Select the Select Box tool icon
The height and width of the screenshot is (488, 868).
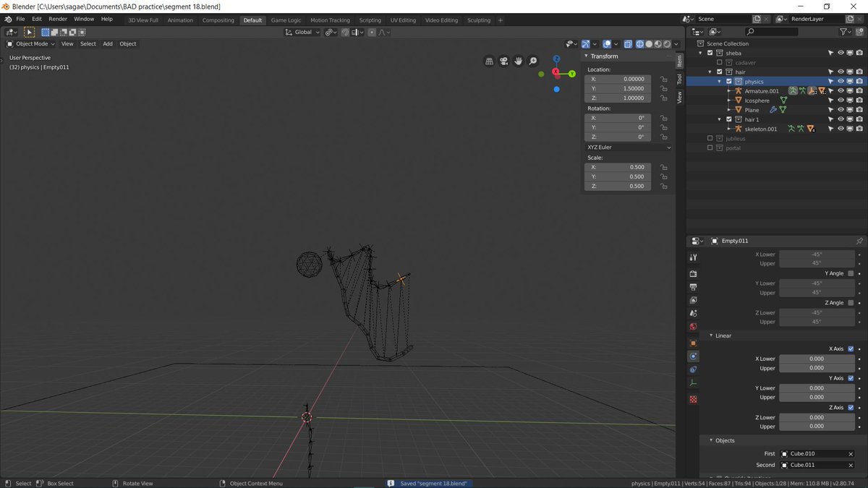coord(29,32)
